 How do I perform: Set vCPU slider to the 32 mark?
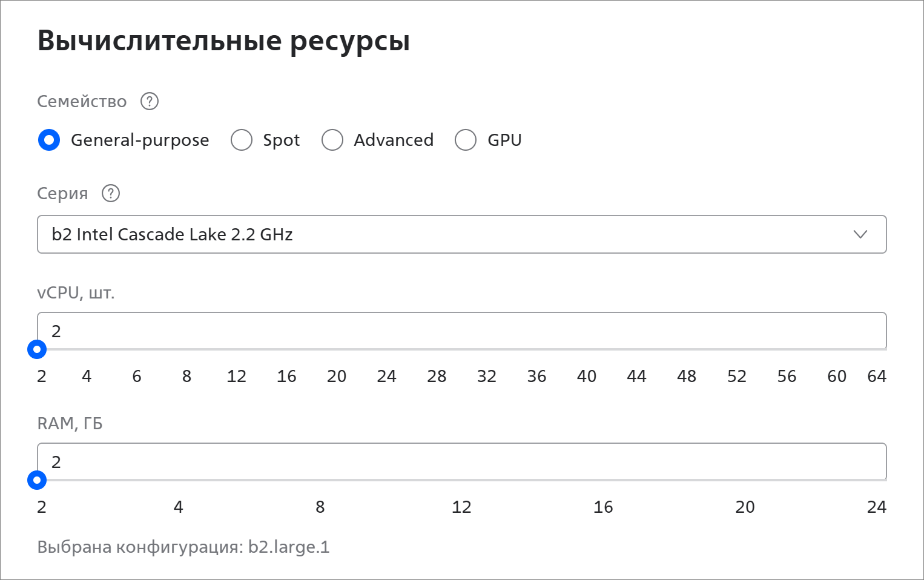tap(487, 349)
